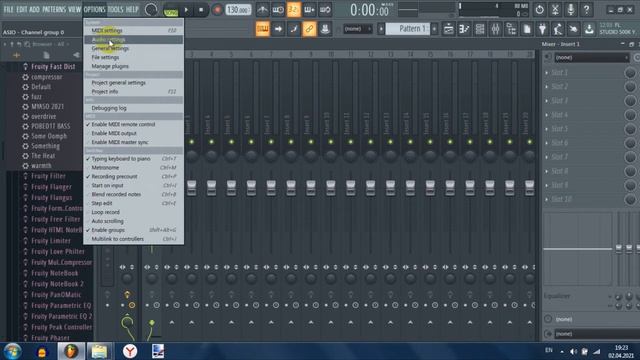Toggle Metronome option in menu
The image size is (640, 360).
[x=133, y=168]
